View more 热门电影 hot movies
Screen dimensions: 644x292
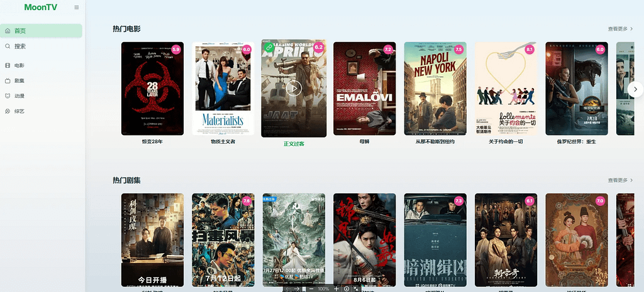[620, 29]
